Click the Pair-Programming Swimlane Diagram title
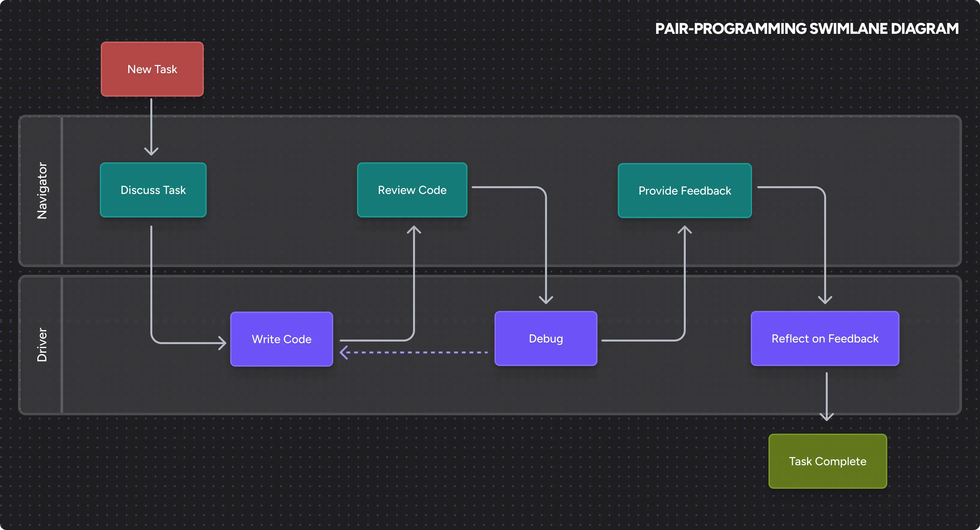This screenshot has height=530, width=980. [x=807, y=29]
